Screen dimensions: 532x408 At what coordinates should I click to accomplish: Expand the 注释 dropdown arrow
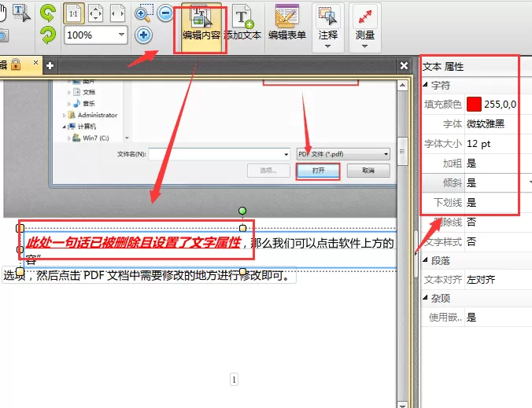point(327,46)
